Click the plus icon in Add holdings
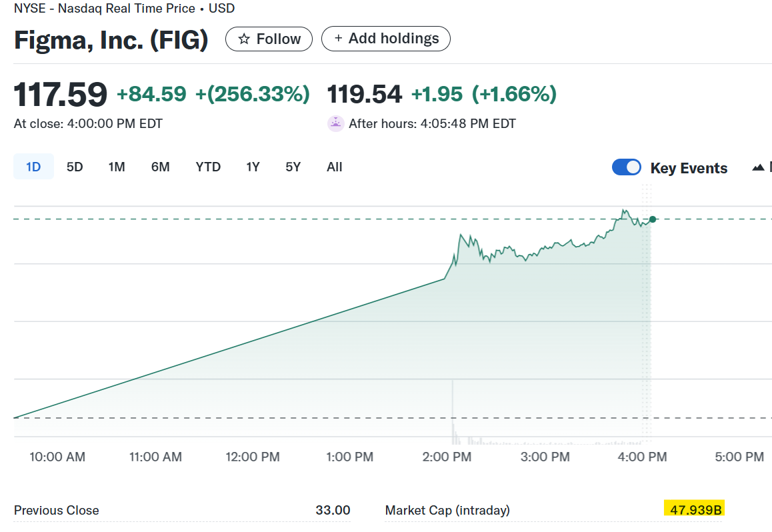The height and width of the screenshot is (532, 772). click(338, 38)
